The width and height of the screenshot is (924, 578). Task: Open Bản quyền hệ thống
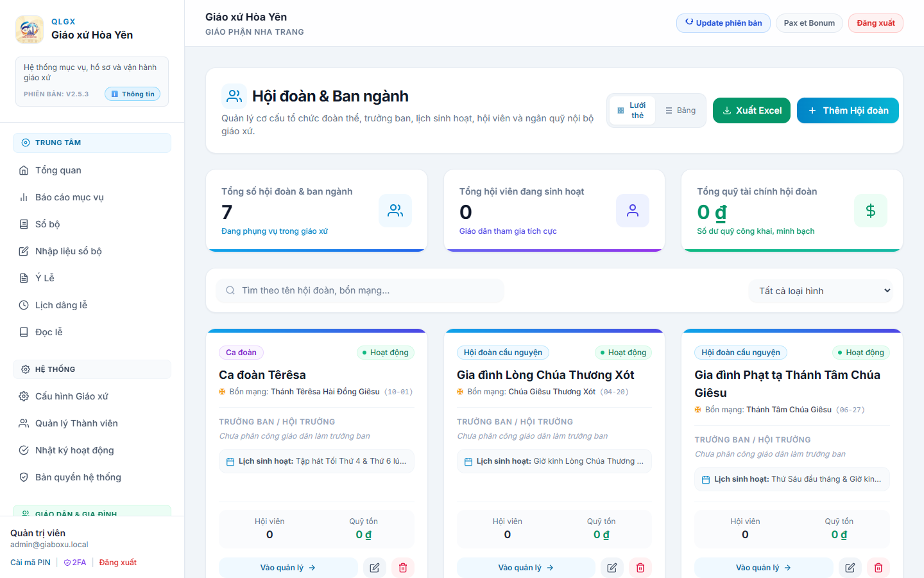point(92,477)
